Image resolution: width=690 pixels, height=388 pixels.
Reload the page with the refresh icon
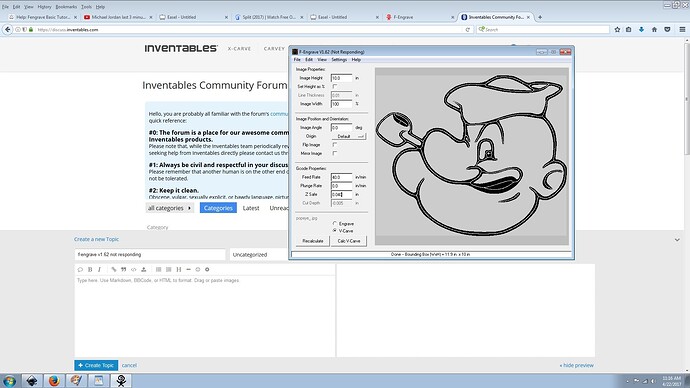click(467, 29)
